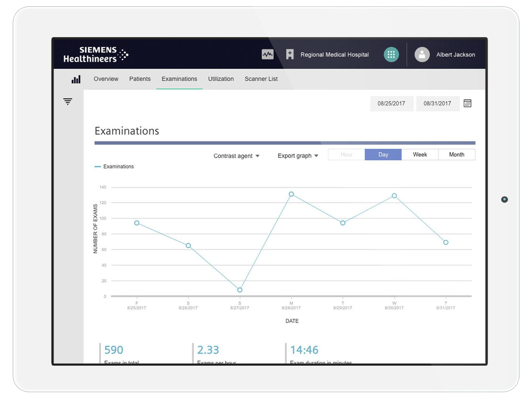
Task: Go to the Overview tab
Action: [x=106, y=79]
